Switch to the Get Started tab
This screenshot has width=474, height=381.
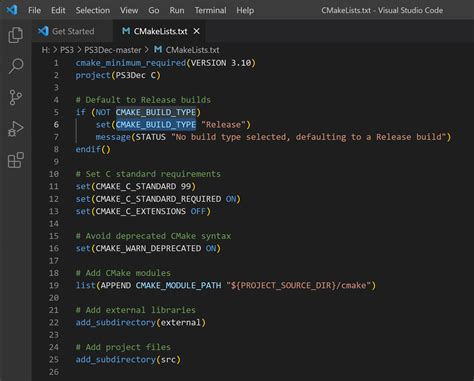(73, 31)
